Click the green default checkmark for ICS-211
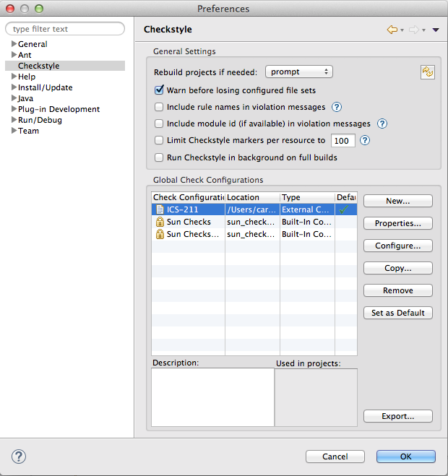The width and height of the screenshot is (448, 476). [345, 210]
